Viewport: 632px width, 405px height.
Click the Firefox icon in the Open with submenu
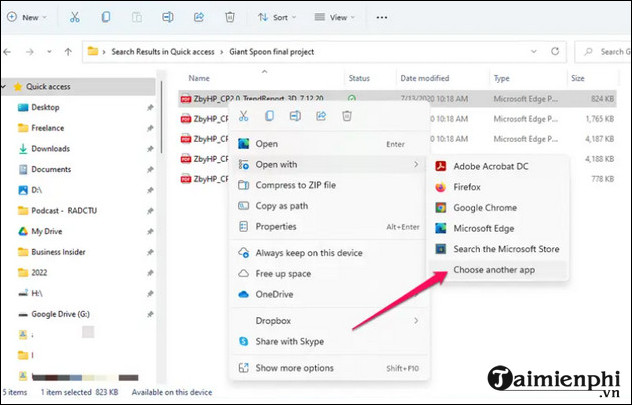(x=441, y=187)
